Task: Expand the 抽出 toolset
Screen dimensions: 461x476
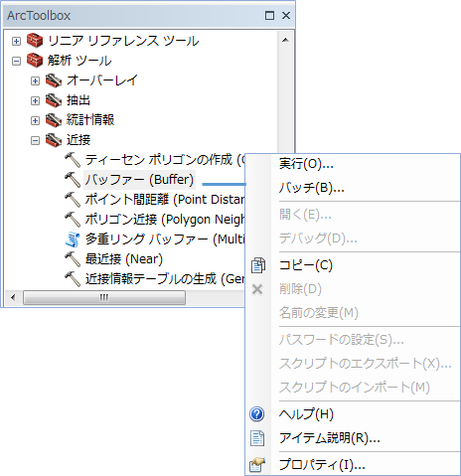Action: click(x=35, y=100)
